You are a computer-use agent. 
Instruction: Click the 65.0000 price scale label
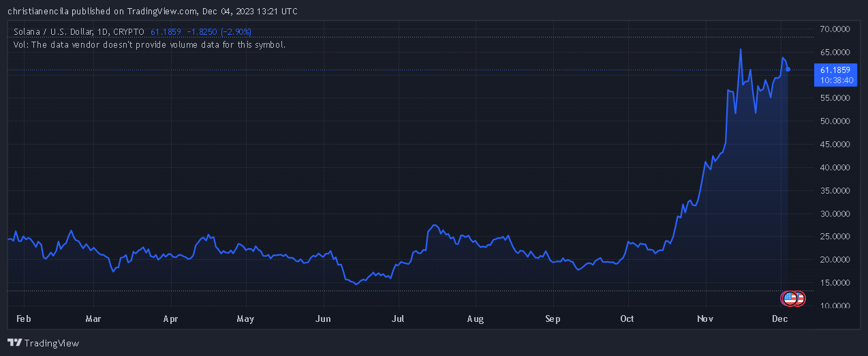pyautogui.click(x=835, y=52)
